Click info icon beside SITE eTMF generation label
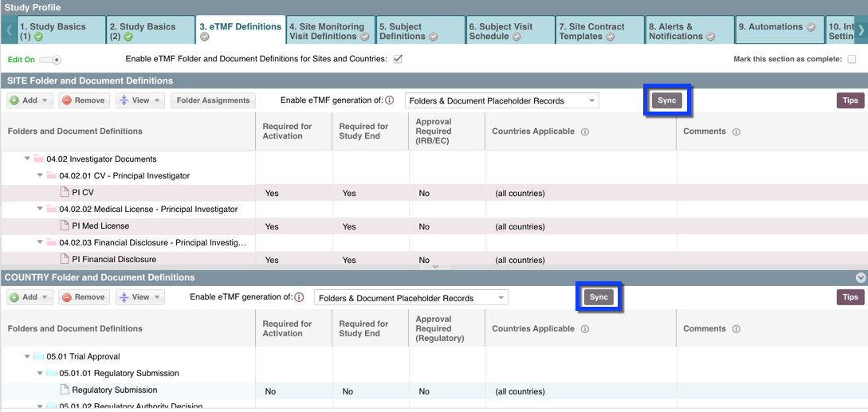Screen dimensions: 868x412 point(390,100)
